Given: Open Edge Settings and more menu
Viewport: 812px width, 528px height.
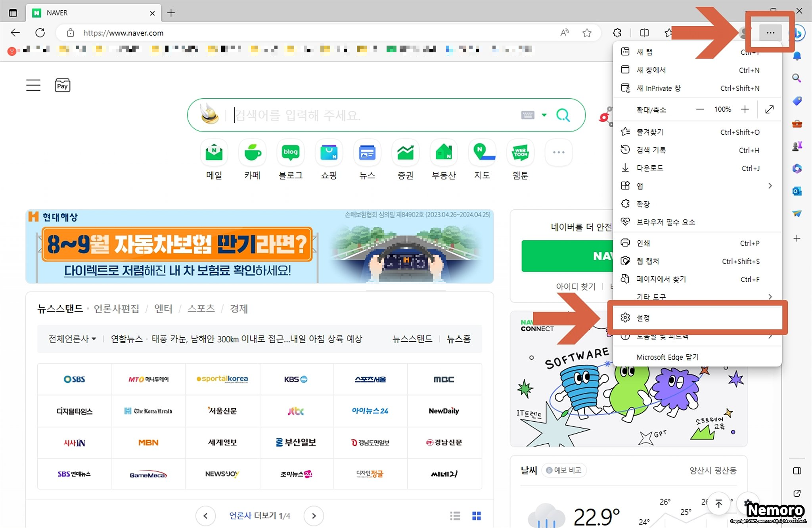Looking at the screenshot, I should pos(770,33).
